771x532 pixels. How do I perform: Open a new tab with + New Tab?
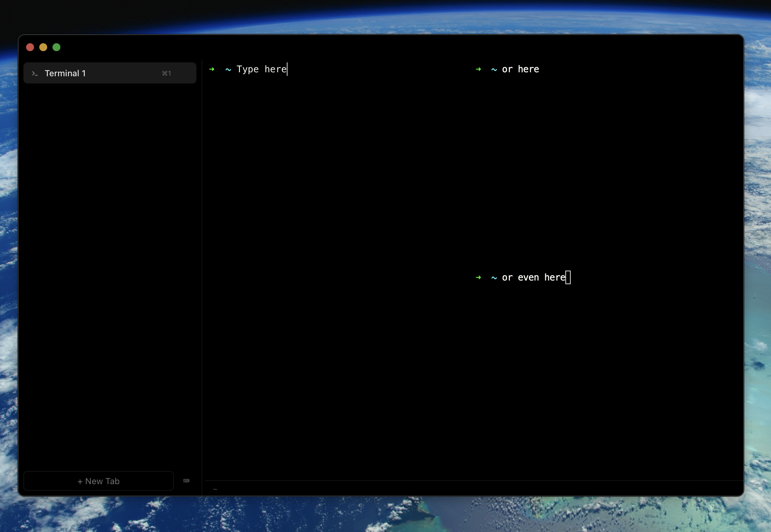click(x=99, y=481)
